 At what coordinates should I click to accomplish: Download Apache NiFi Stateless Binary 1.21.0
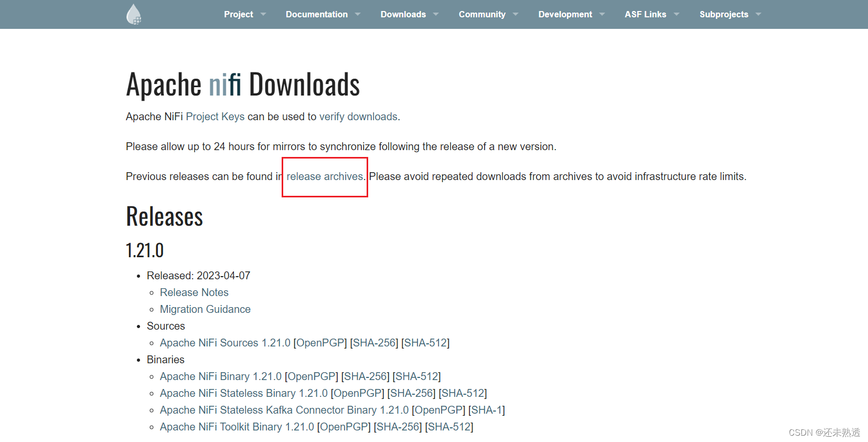click(244, 393)
